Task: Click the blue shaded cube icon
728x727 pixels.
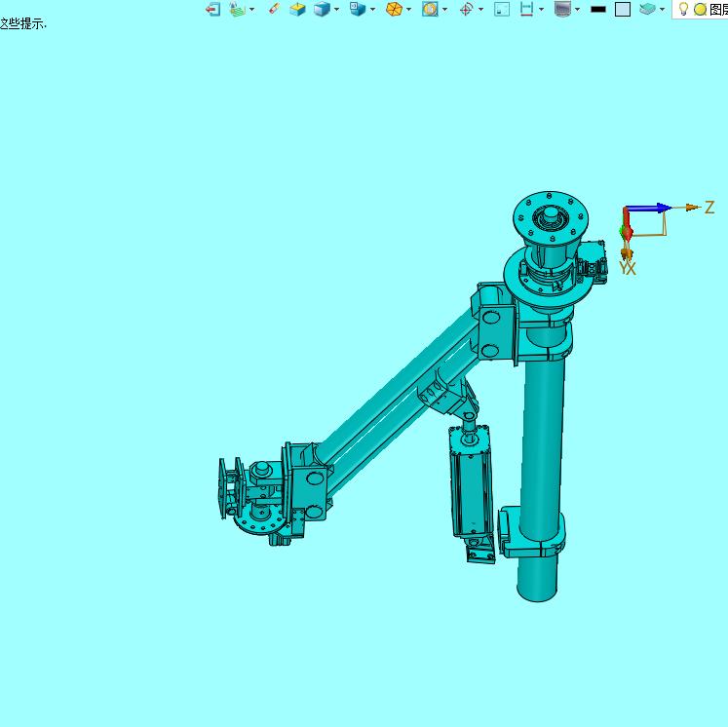Action: tap(322, 9)
